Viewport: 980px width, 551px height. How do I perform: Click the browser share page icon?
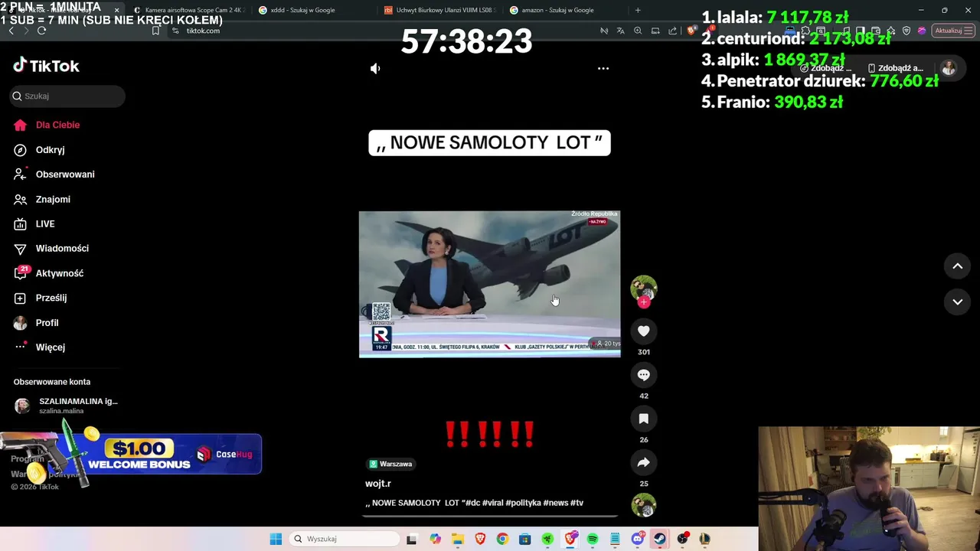[672, 31]
